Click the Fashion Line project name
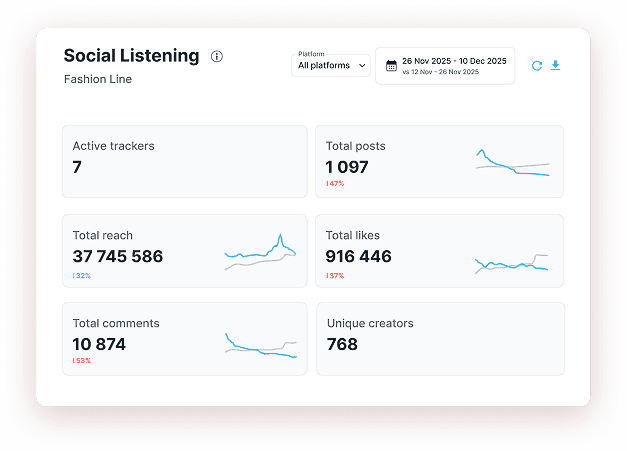 pos(98,79)
